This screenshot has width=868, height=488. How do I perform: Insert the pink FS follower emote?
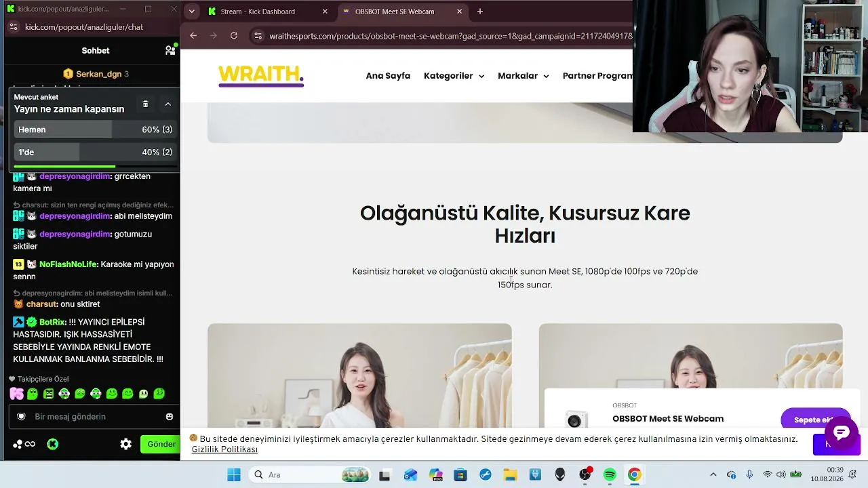[x=17, y=393]
